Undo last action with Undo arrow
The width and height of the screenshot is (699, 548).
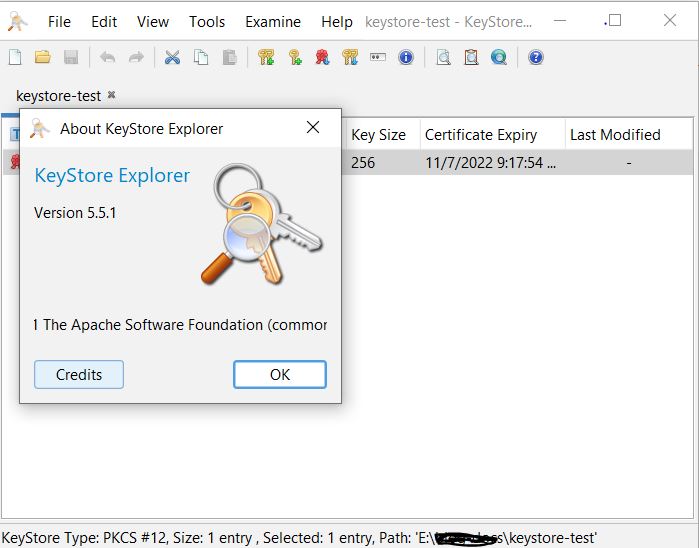pos(107,58)
